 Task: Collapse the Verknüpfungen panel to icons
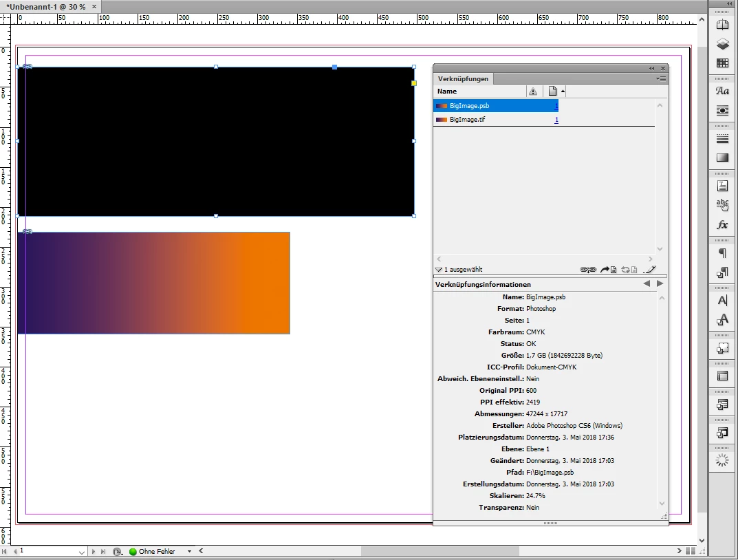tap(652, 68)
